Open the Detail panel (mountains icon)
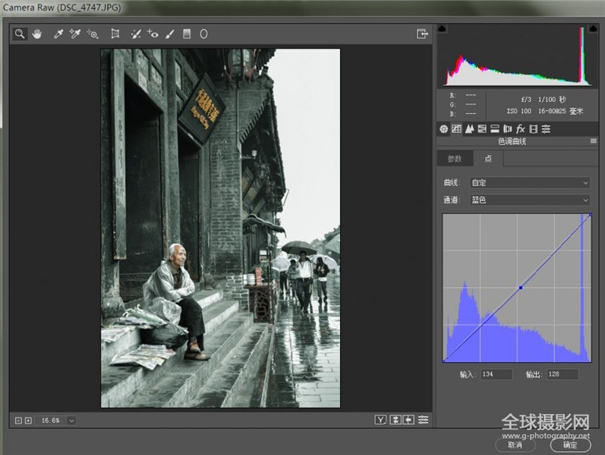 pos(470,129)
